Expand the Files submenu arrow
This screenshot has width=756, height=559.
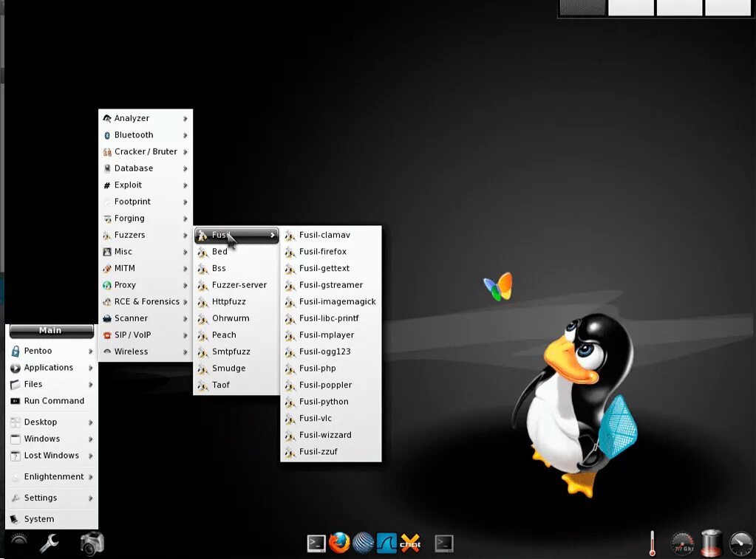pyautogui.click(x=91, y=385)
